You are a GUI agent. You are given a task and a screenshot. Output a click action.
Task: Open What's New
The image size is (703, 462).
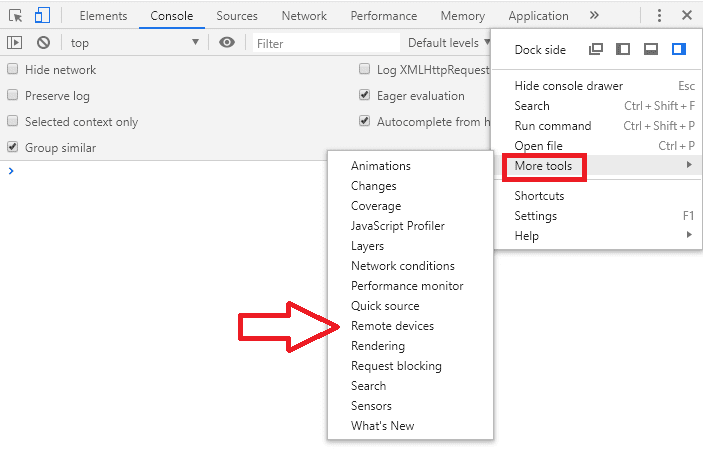pyautogui.click(x=410, y=425)
